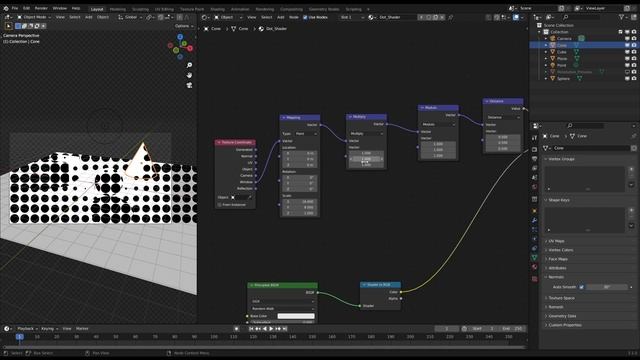The width and height of the screenshot is (640, 360).
Task: Click the Blender logo menu icon
Action: click(6, 8)
